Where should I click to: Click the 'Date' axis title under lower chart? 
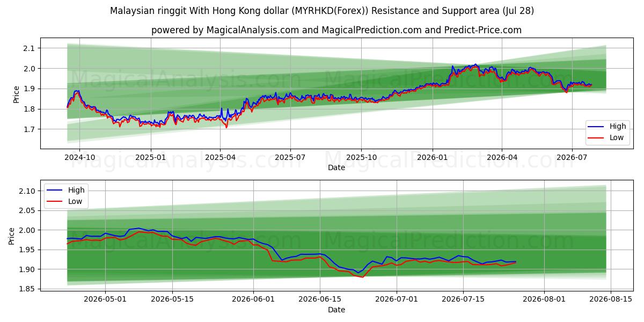pyautogui.click(x=336, y=310)
